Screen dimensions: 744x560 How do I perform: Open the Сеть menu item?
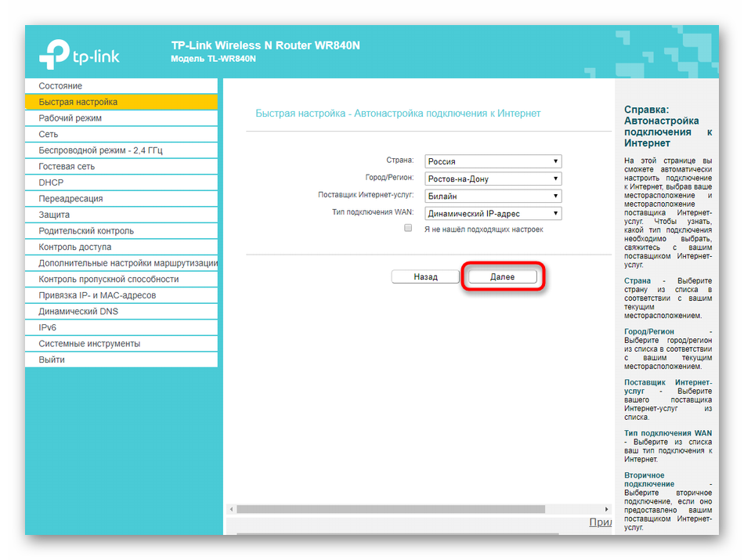pos(49,135)
